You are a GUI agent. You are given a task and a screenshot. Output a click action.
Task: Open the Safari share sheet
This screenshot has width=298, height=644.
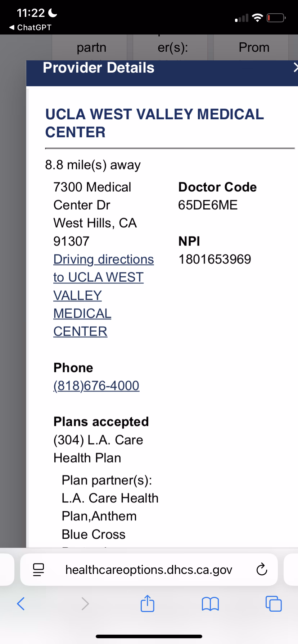[x=147, y=603]
